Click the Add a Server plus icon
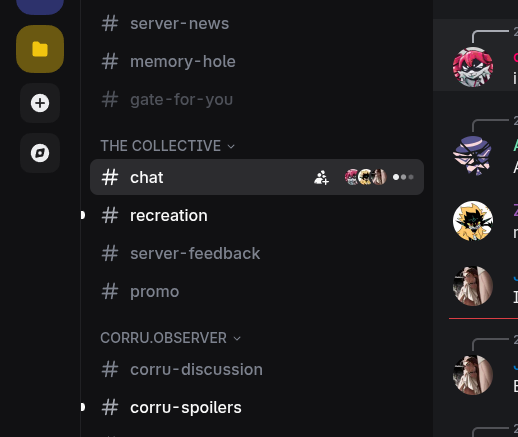Image resolution: width=518 pixels, height=437 pixels. point(40,103)
